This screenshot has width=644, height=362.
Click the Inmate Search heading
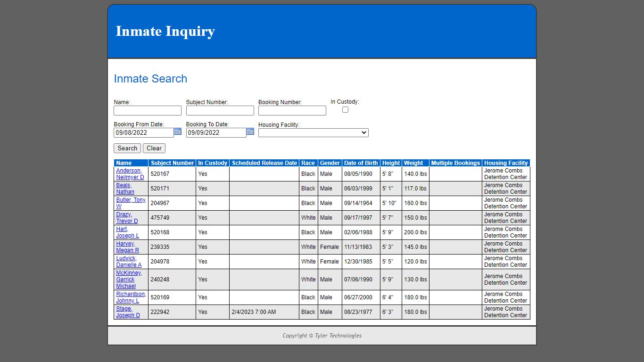(150, 79)
